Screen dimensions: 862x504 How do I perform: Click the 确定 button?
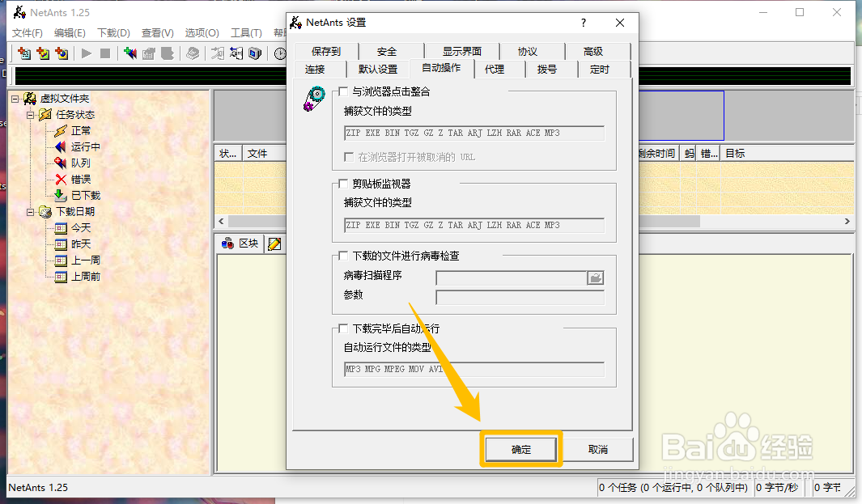(x=521, y=450)
